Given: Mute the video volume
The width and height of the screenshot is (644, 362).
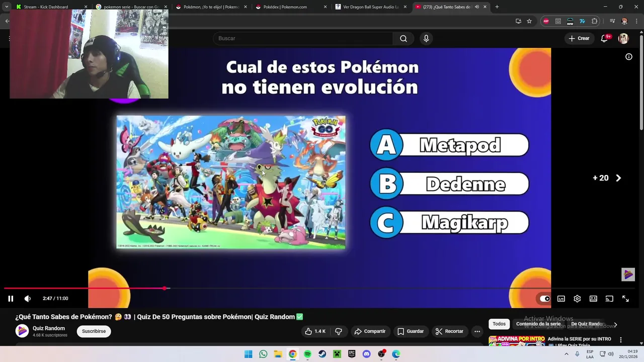Looking at the screenshot, I should (28, 299).
